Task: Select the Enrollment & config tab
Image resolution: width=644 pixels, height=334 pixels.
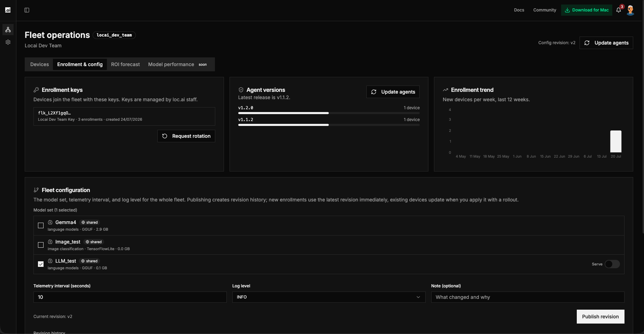Action: pyautogui.click(x=80, y=64)
